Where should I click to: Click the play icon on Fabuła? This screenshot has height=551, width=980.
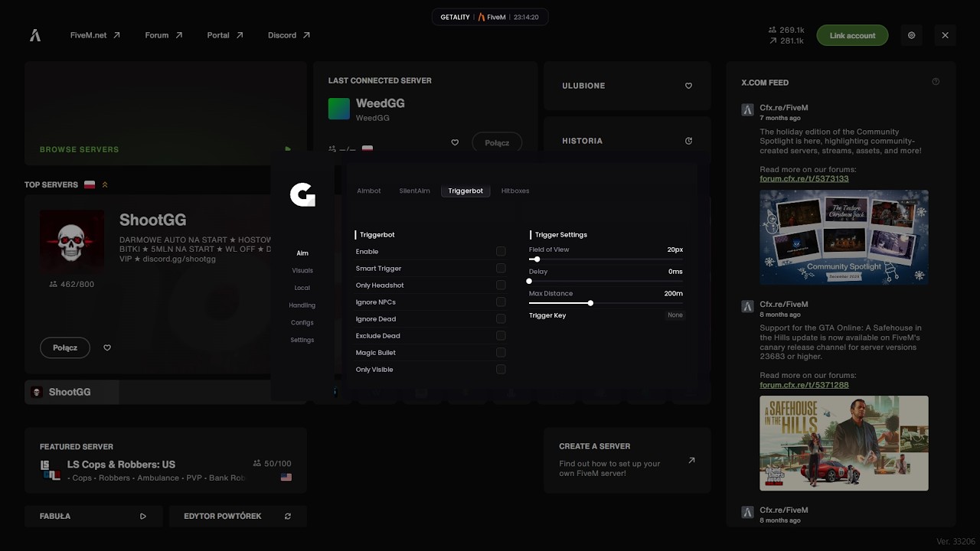pos(143,517)
